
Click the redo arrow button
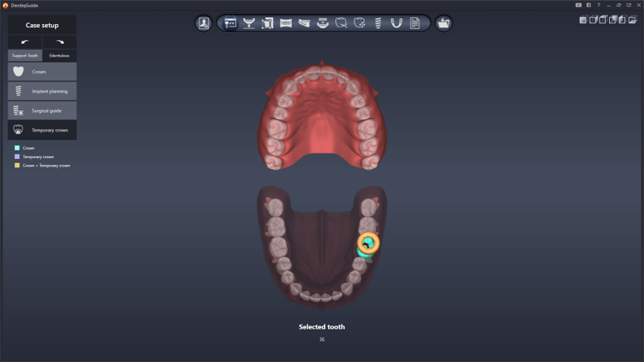60,41
